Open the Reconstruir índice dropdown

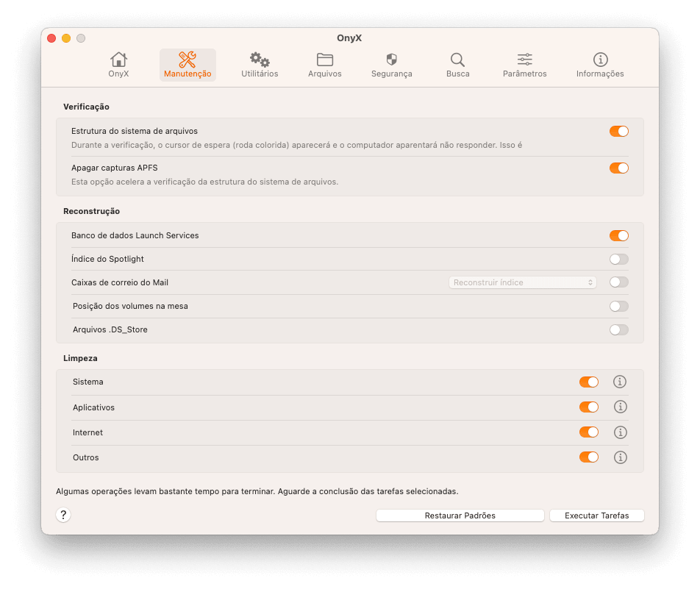click(x=522, y=282)
